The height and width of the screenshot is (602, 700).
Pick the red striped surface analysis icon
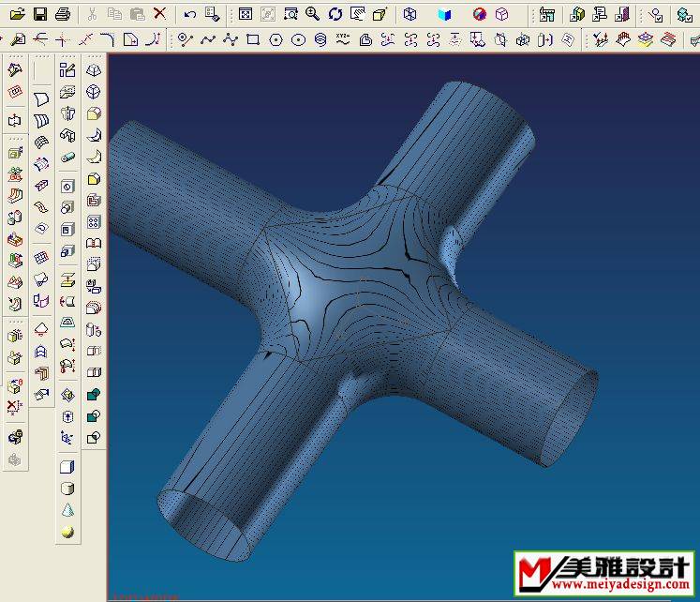pos(668,40)
